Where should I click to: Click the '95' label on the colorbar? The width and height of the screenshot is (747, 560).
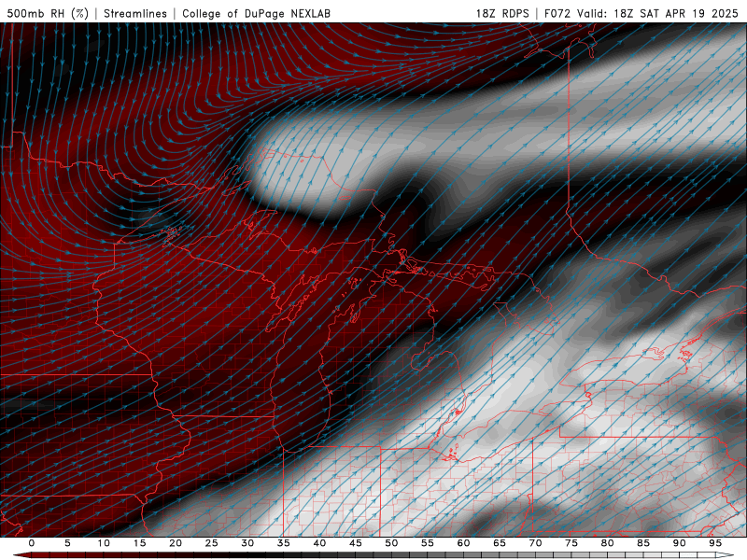click(x=715, y=543)
